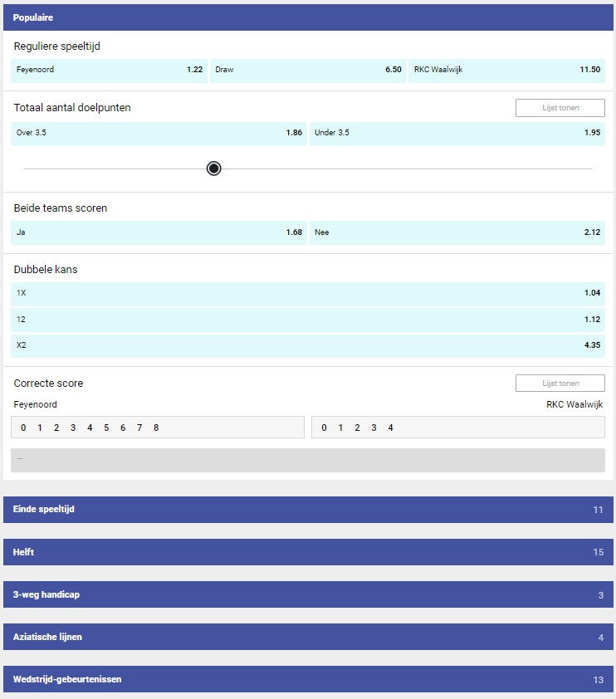Show list for Correcte score

pos(560,384)
